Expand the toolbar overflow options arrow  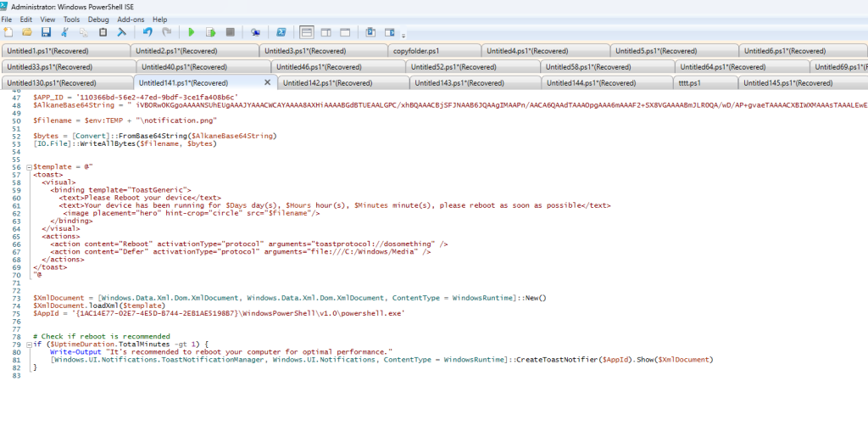[x=403, y=35]
